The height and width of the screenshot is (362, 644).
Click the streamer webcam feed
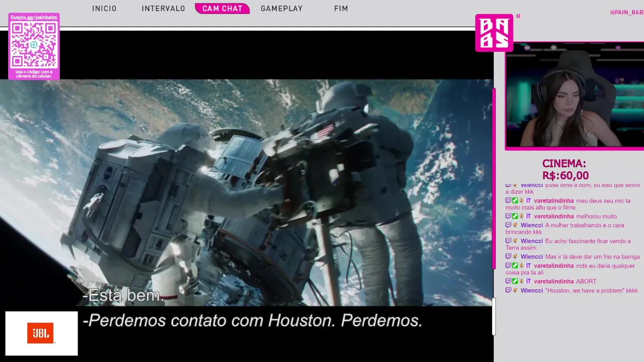[x=575, y=96]
